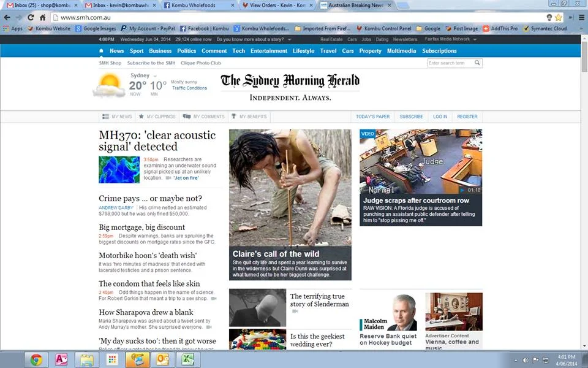
Task: Click the SMH home icon in blue navbar
Action: pyautogui.click(x=101, y=51)
